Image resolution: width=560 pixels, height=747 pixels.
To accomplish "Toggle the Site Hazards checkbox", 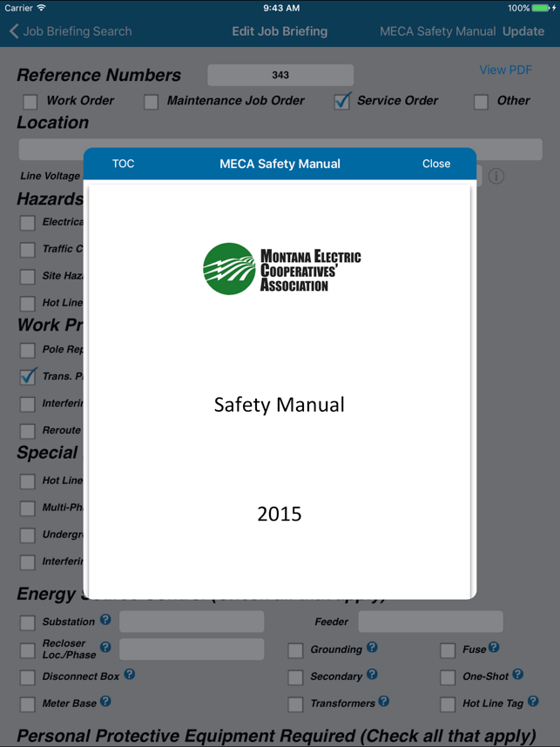I will tap(27, 277).
